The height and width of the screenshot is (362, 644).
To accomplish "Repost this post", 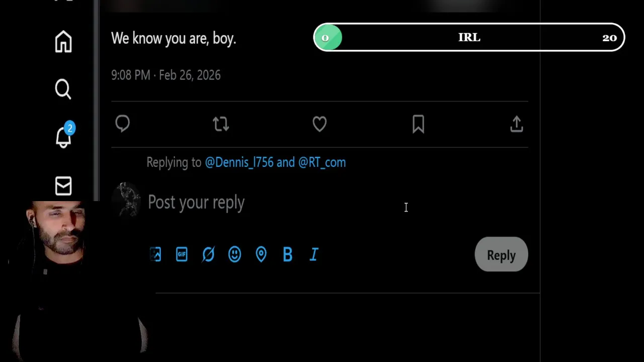I will pyautogui.click(x=221, y=124).
